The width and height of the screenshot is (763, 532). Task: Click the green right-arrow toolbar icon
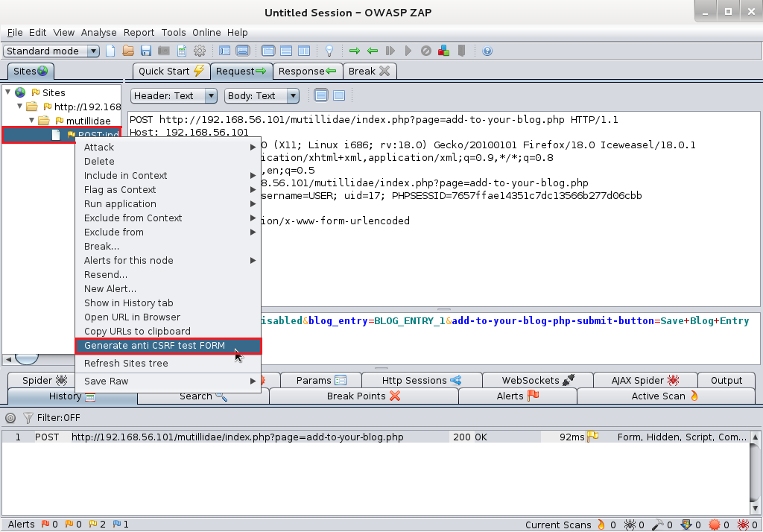click(x=355, y=51)
